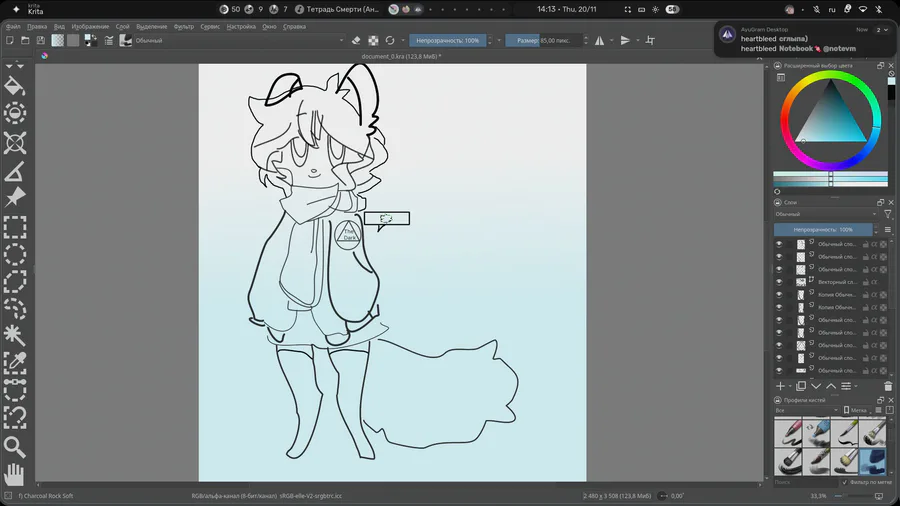Adjust the brush Размер 85,00 slider
900x506 pixels.
pos(544,41)
